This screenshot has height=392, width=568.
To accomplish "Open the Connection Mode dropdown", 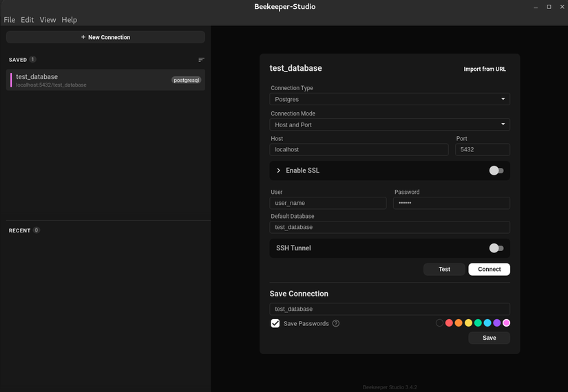I will pyautogui.click(x=390, y=124).
